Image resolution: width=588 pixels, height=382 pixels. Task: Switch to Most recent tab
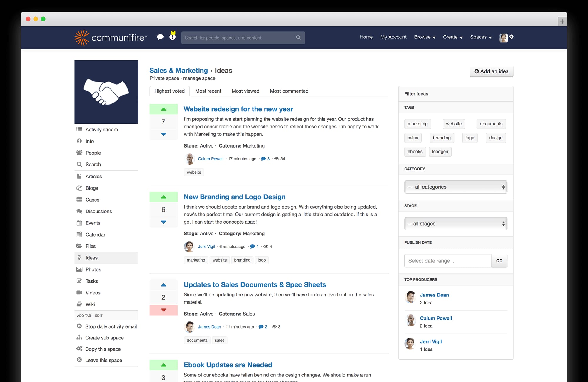(208, 91)
